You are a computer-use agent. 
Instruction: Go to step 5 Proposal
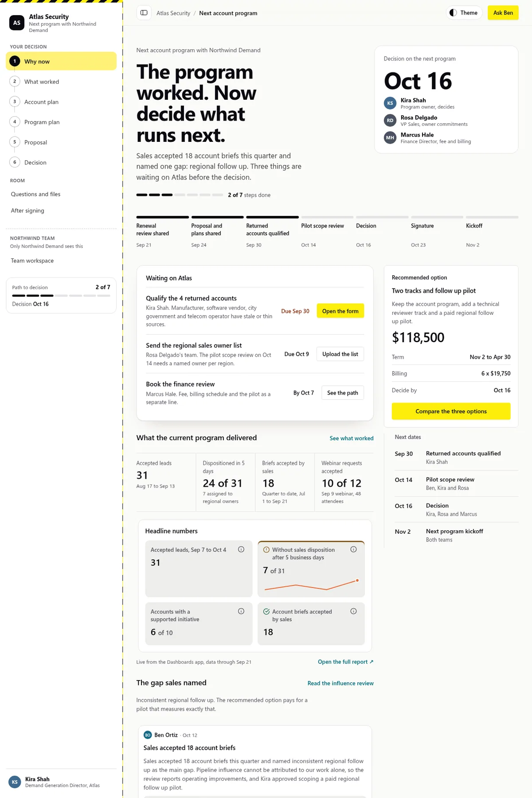click(x=61, y=142)
